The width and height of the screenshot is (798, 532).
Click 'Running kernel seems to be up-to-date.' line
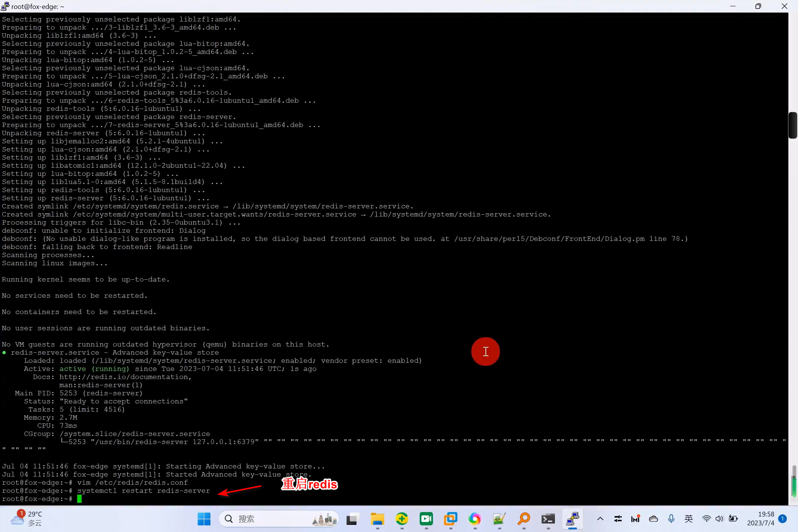pos(86,280)
